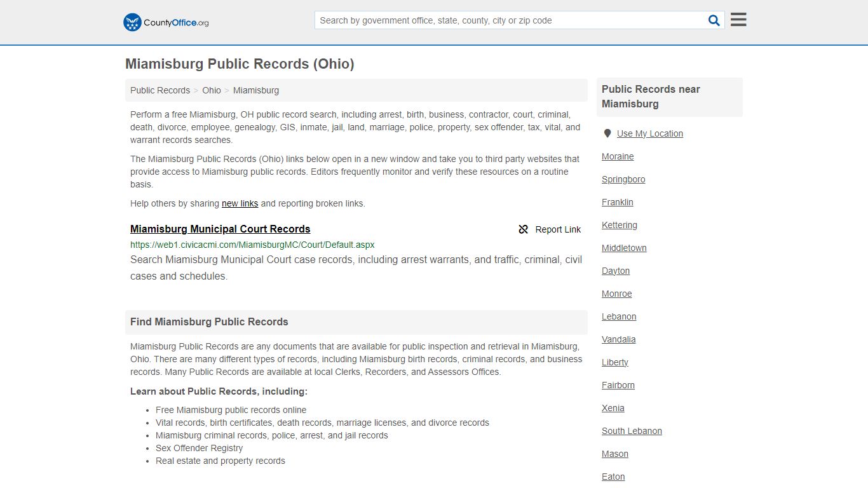Viewport: 868px width, 488px height.
Task: Open Mason public records link
Action: click(x=615, y=454)
